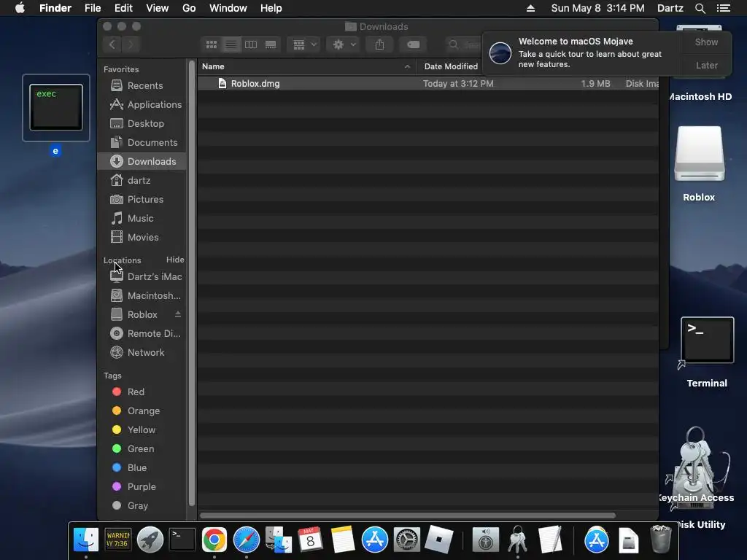Switch Finder to icon view
The width and height of the screenshot is (747, 560).
pos(212,44)
